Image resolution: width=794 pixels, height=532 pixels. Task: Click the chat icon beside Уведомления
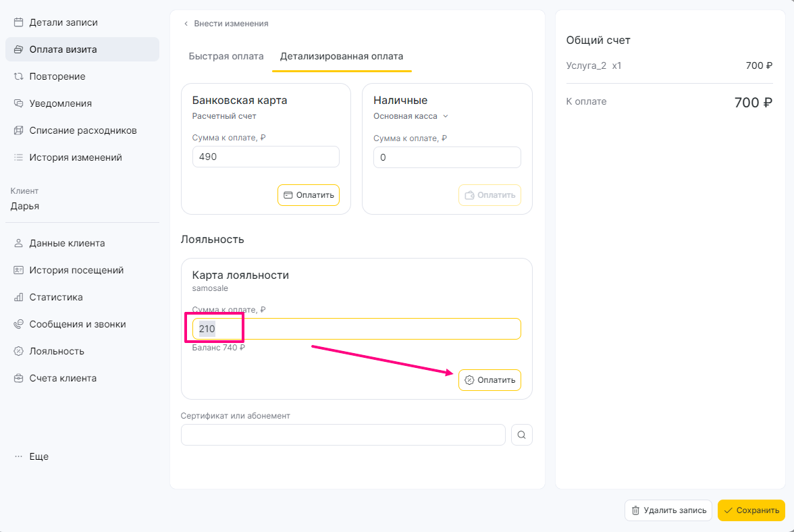pos(19,103)
